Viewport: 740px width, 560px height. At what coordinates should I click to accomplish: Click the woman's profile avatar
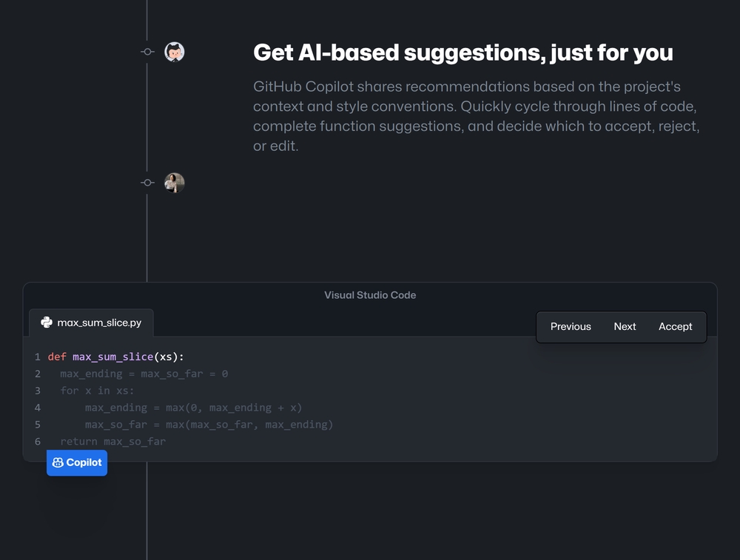pos(174,183)
